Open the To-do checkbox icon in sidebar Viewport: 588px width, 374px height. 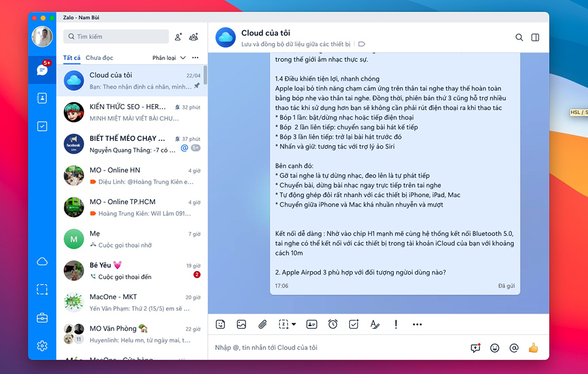(x=42, y=126)
